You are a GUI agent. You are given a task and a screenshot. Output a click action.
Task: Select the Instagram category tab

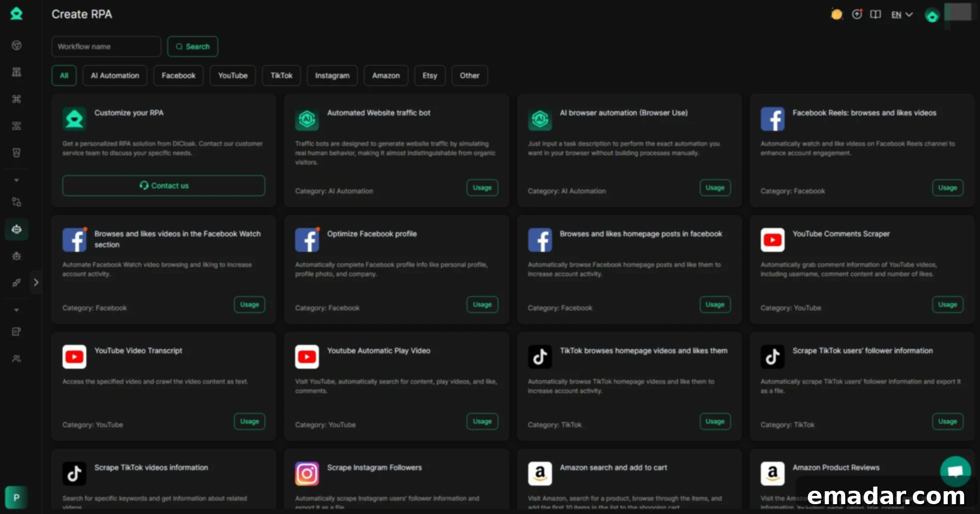click(x=332, y=75)
